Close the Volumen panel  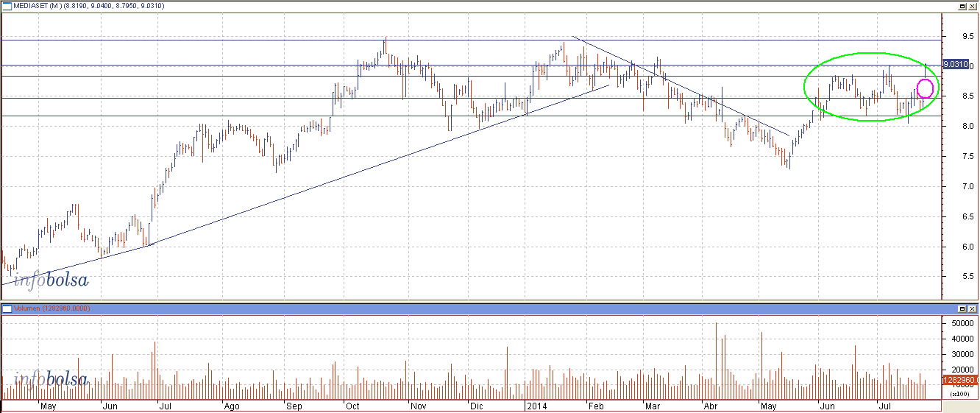coord(973,308)
